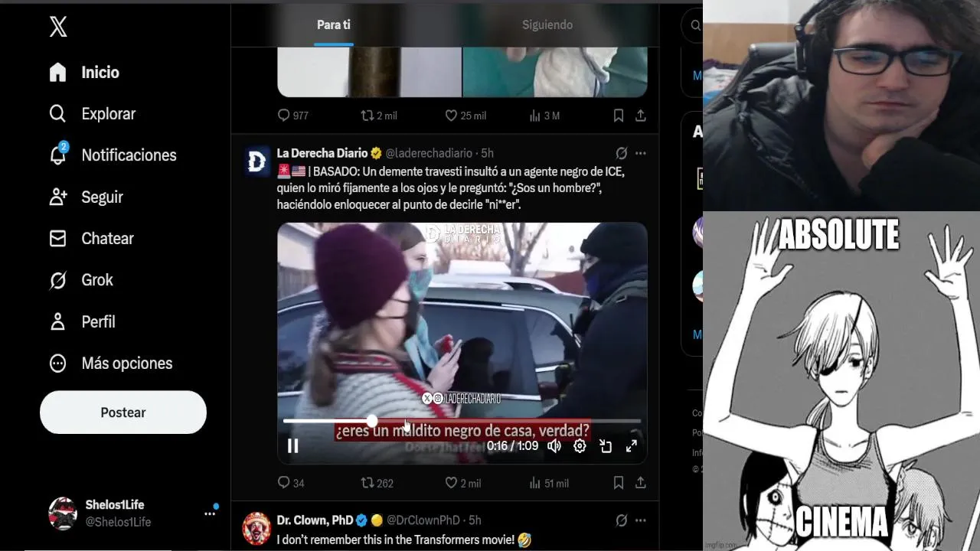This screenshot has width=980, height=551.
Task: Expand Más opciones menu
Action: click(111, 363)
